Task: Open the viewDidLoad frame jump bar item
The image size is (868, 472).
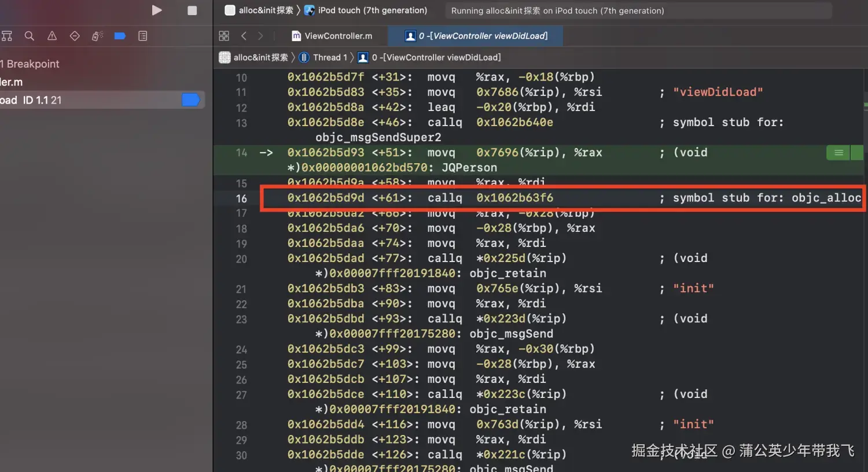Action: [429, 57]
